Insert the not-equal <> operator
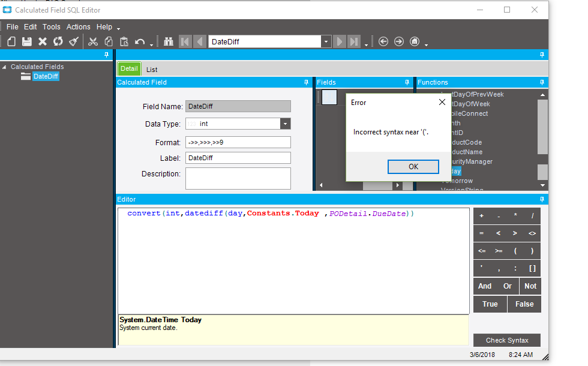 pos(532,233)
